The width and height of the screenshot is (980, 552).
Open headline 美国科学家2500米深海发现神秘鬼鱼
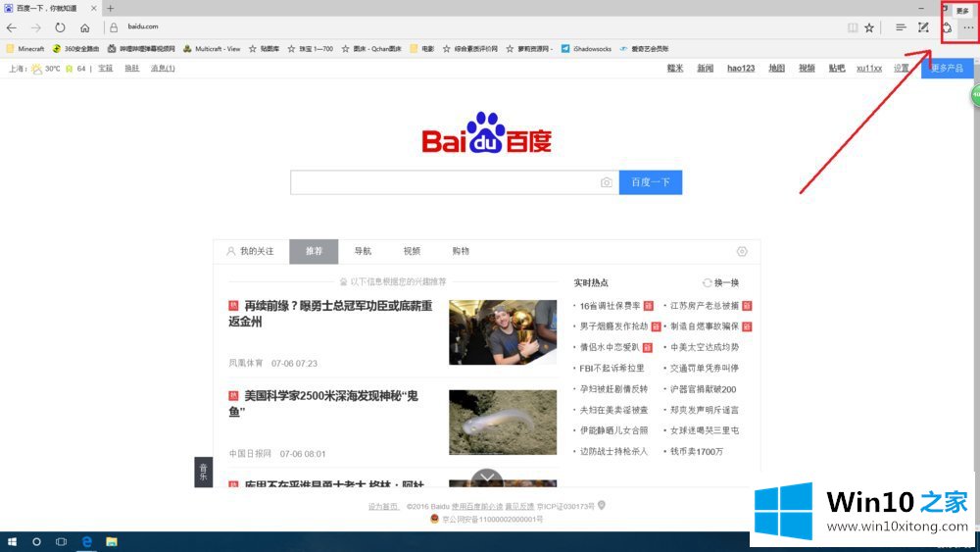pos(323,403)
